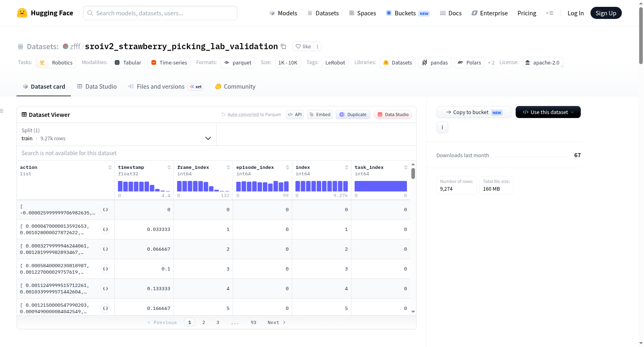644x347 pixels.
Task: Sort by the index column sort icon
Action: (x=347, y=167)
